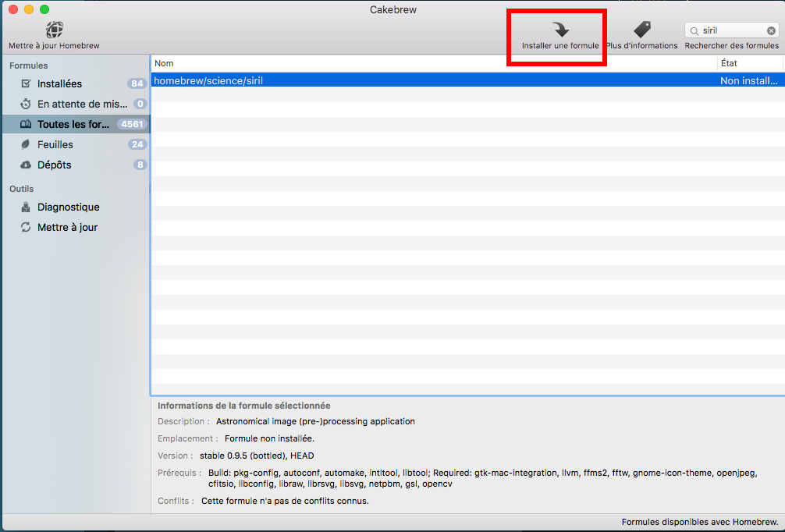The image size is (785, 532).
Task: Click the Mettre à jour Homebrew globe icon
Action: click(x=54, y=30)
